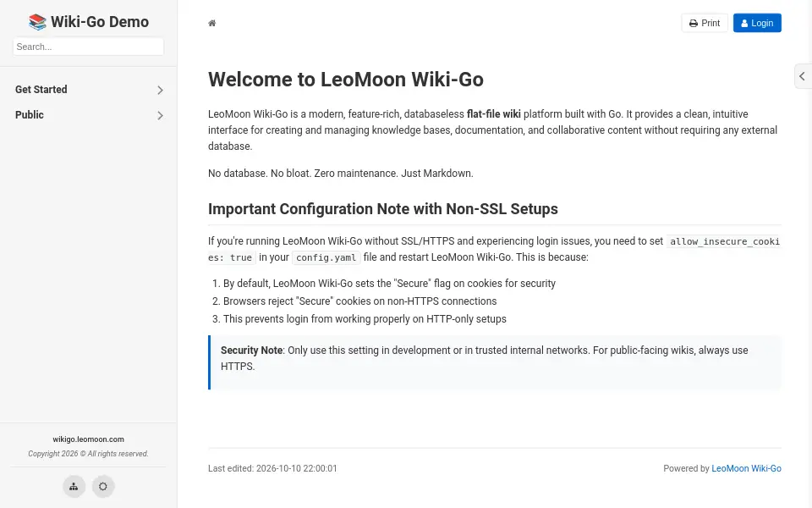Click the config.yaml code snippet
Image resolution: width=812 pixels, height=508 pixels.
pyautogui.click(x=326, y=257)
